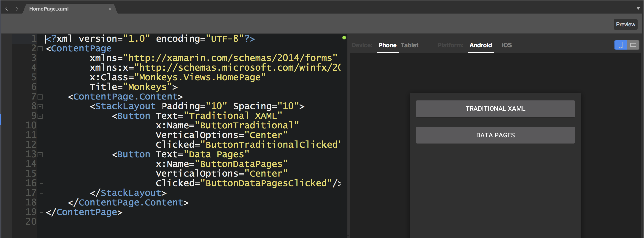Click the Preview button
Image resolution: width=644 pixels, height=238 pixels.
pyautogui.click(x=625, y=24)
